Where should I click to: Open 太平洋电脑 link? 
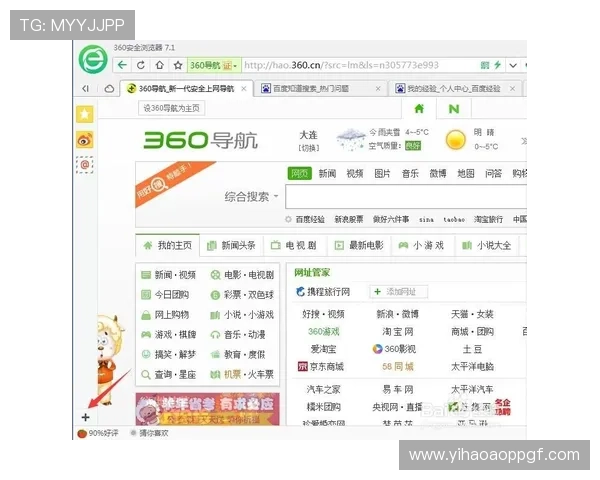473,366
